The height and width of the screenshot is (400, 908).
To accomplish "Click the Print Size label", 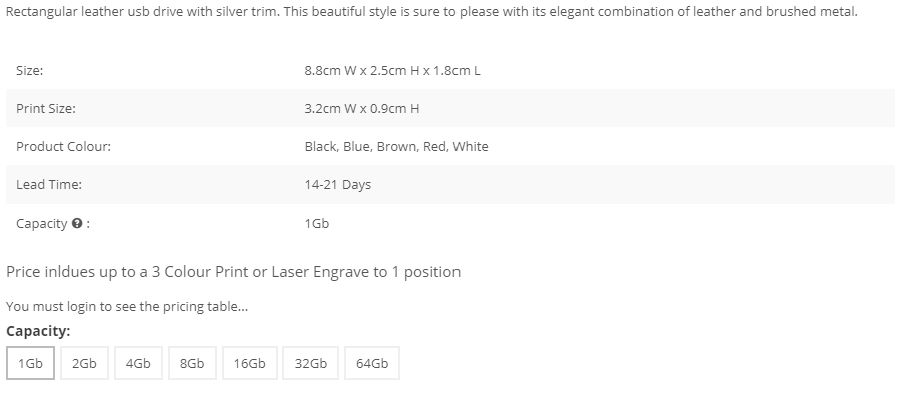I will [46, 108].
